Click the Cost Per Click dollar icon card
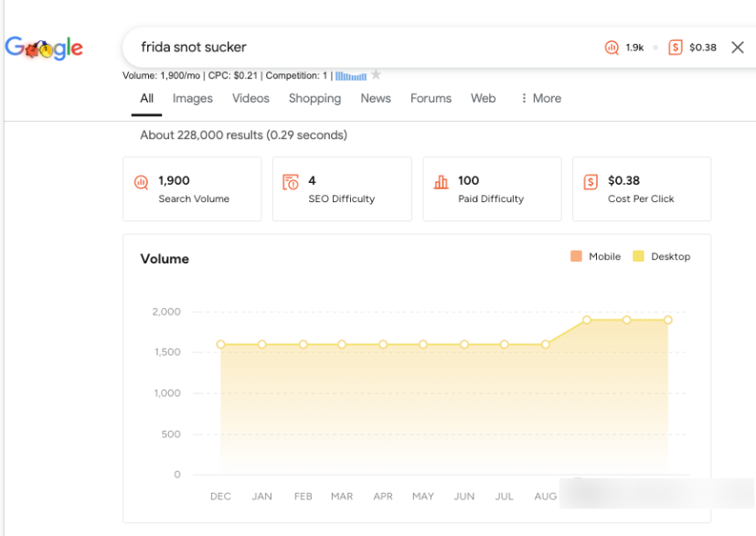 pyautogui.click(x=591, y=182)
